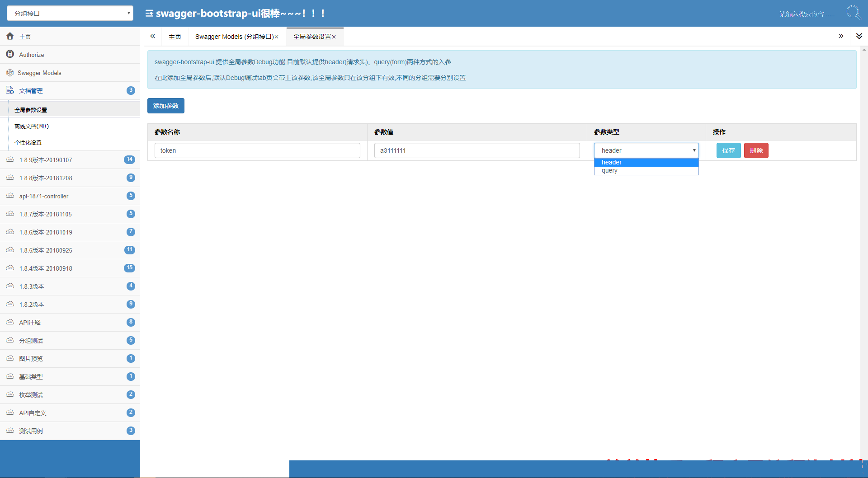Click the 14 badge on 1.8.9版本-20190107

coord(129,159)
